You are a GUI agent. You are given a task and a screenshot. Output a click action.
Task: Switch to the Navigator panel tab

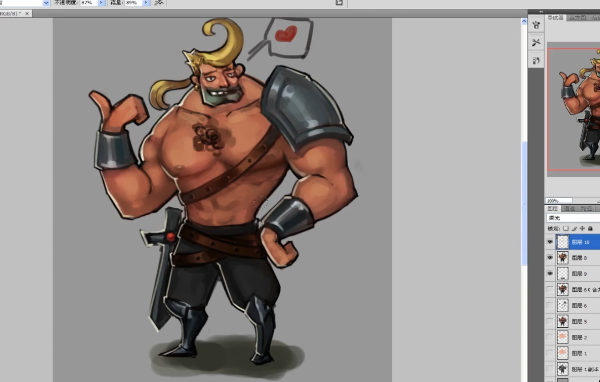pos(556,18)
